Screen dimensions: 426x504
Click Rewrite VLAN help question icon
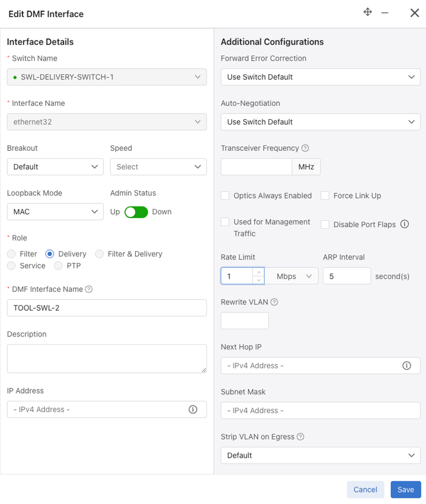274,302
